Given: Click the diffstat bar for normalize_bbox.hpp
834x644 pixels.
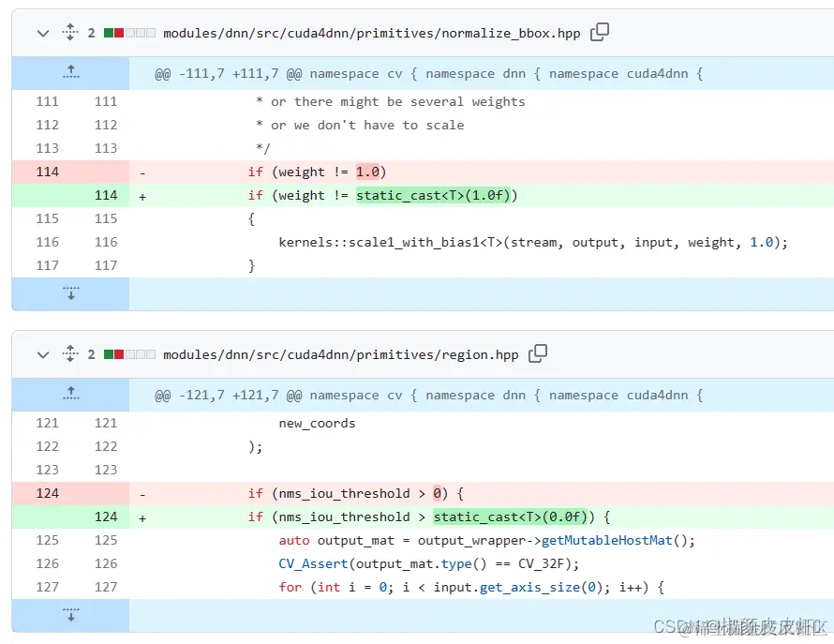Looking at the screenshot, I should click(x=129, y=33).
